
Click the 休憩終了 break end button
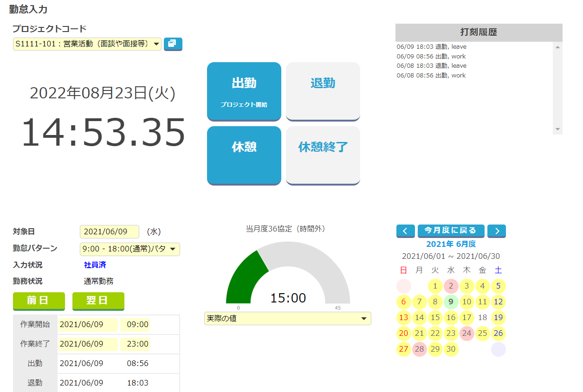click(x=323, y=155)
